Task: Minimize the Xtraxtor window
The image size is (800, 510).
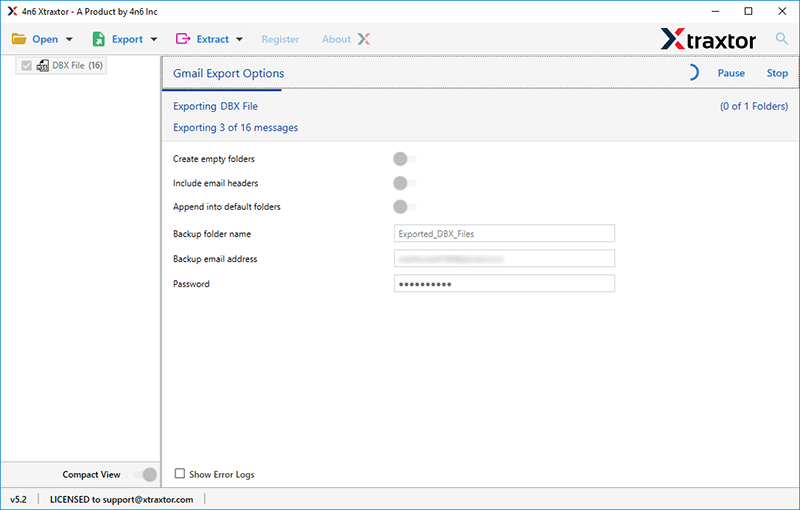Action: [x=715, y=11]
